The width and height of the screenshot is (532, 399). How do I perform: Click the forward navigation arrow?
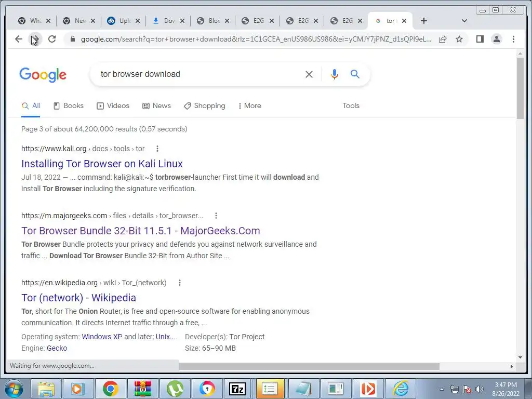pyautogui.click(x=35, y=39)
